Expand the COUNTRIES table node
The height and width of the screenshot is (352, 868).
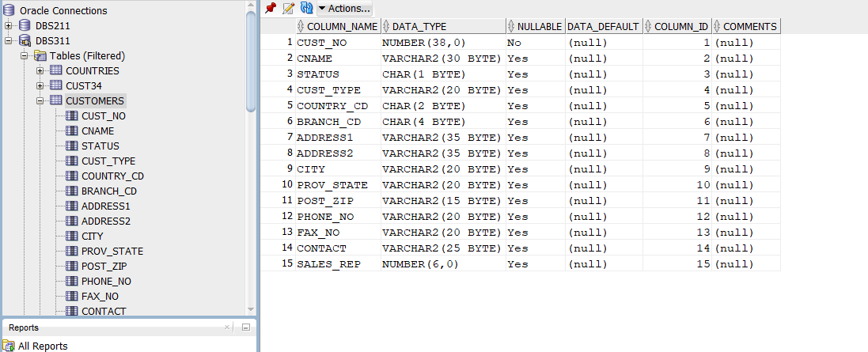[x=40, y=70]
